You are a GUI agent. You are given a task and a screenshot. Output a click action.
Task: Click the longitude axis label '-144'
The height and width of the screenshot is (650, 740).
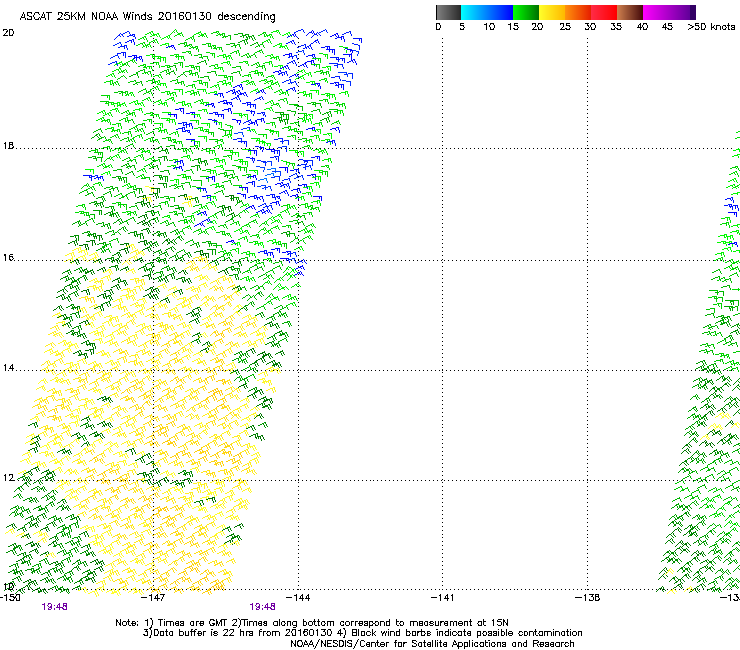(298, 598)
